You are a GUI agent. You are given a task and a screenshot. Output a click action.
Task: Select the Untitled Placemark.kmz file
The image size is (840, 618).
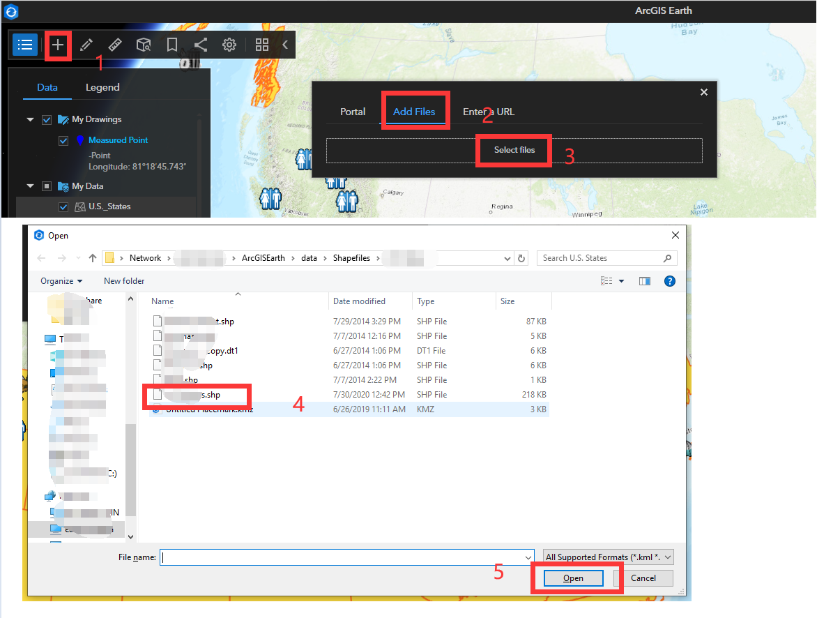pyautogui.click(x=350, y=409)
